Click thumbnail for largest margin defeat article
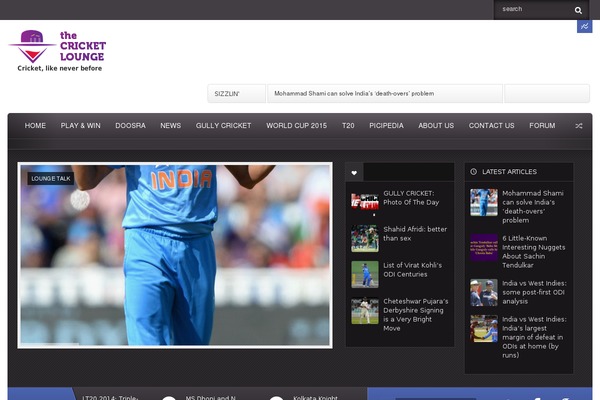Screen dimensions: 600x400 click(x=484, y=328)
